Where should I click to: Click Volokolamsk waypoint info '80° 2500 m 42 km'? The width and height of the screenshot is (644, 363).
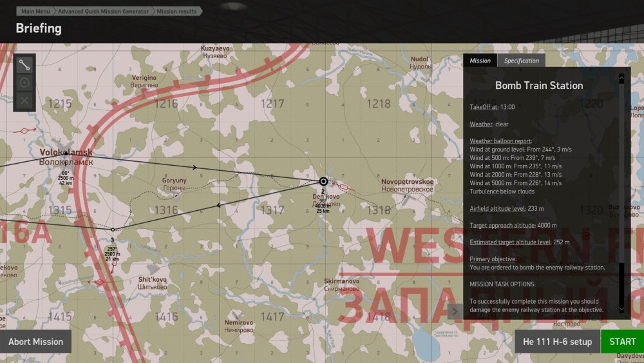click(x=66, y=177)
